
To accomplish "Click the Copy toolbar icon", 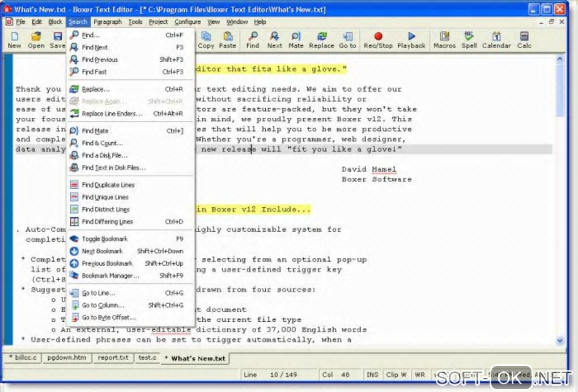I will click(x=206, y=40).
